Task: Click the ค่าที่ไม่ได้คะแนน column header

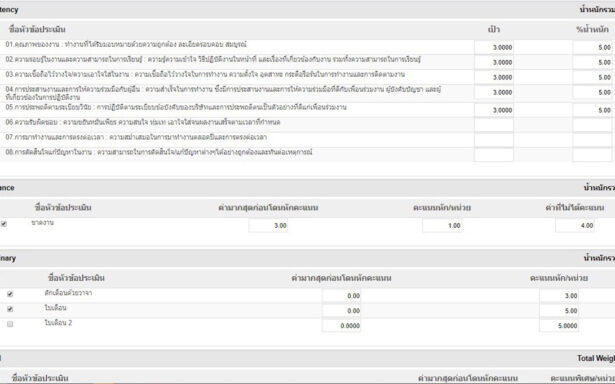Action: [x=575, y=207]
